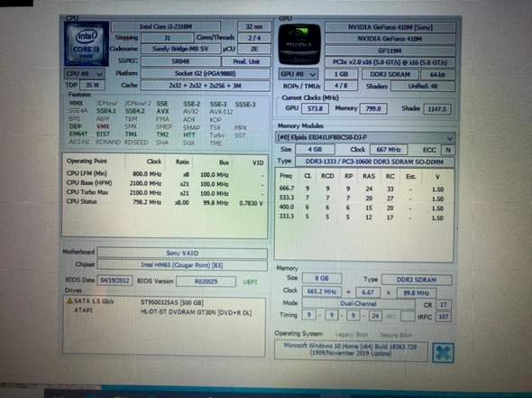Click the memory multiplier 6.67 field

pyautogui.click(x=368, y=292)
